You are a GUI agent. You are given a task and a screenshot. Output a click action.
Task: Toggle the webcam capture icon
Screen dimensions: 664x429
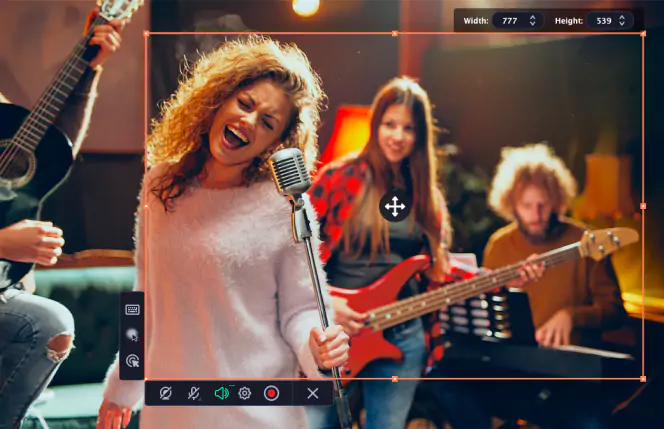click(x=166, y=393)
